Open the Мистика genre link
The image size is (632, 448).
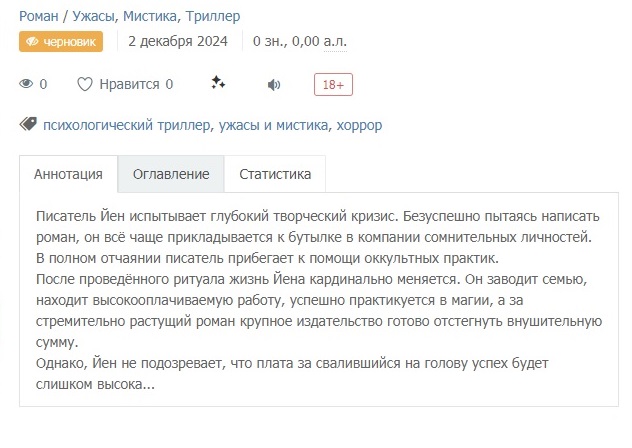(150, 16)
